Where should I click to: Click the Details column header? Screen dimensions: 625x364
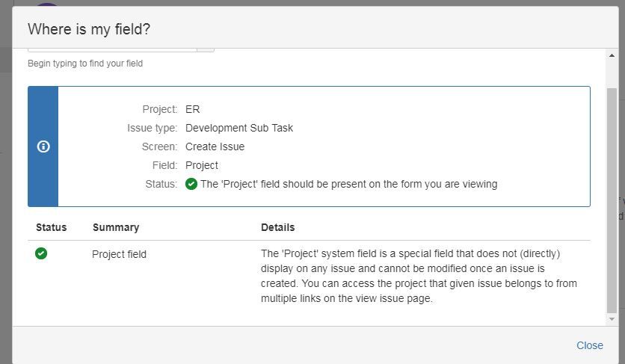(277, 227)
